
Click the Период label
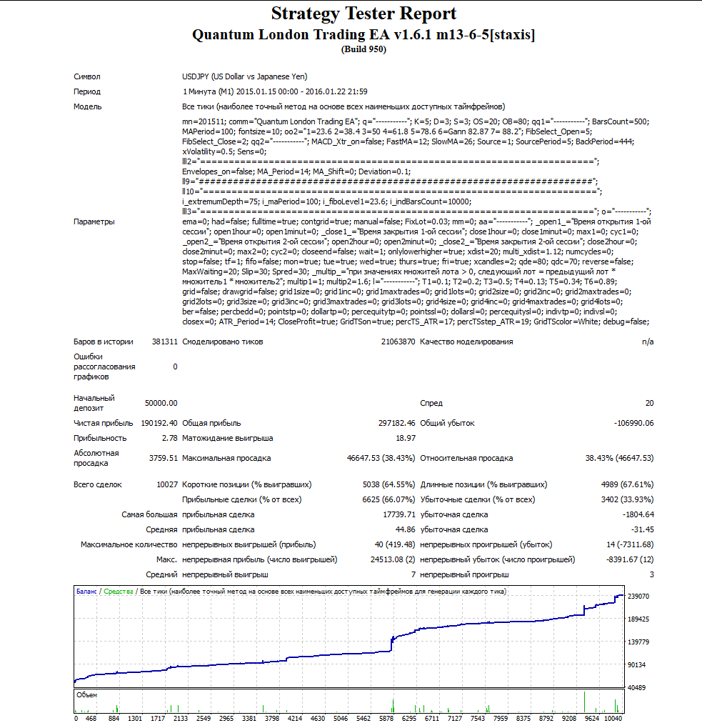click(x=86, y=91)
